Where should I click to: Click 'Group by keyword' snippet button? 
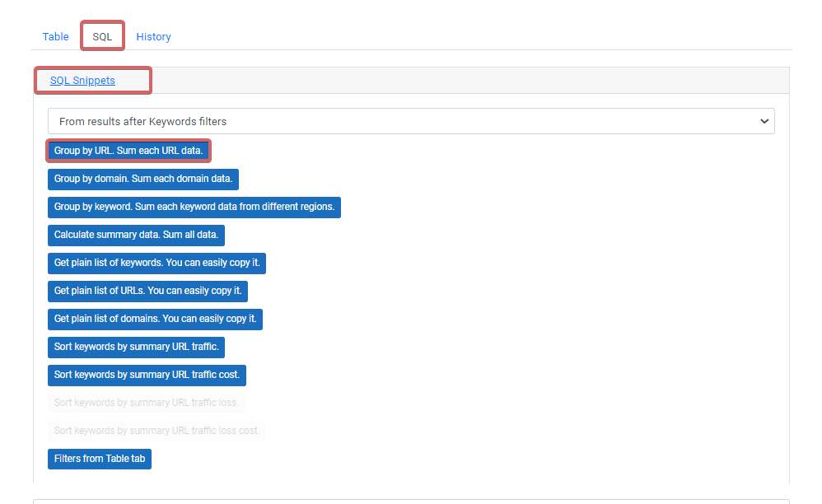click(194, 207)
